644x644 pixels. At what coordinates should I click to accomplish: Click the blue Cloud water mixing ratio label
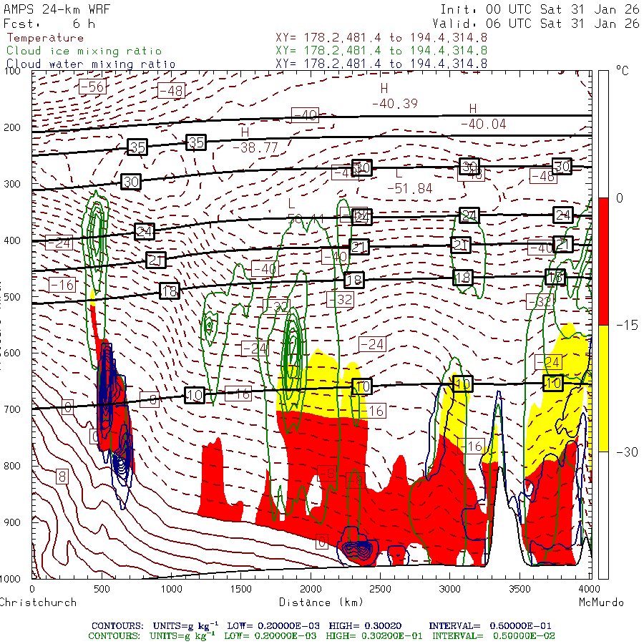pyautogui.click(x=91, y=64)
